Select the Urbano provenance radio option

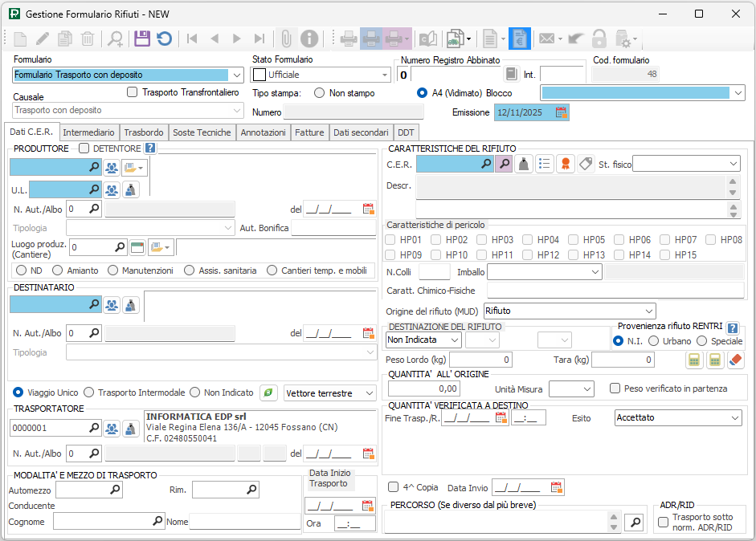point(654,341)
